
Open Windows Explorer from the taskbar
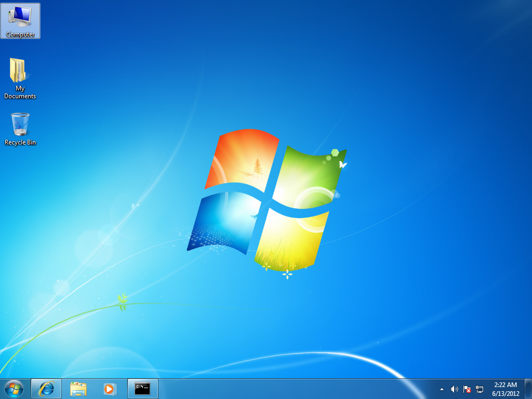pyautogui.click(x=78, y=388)
